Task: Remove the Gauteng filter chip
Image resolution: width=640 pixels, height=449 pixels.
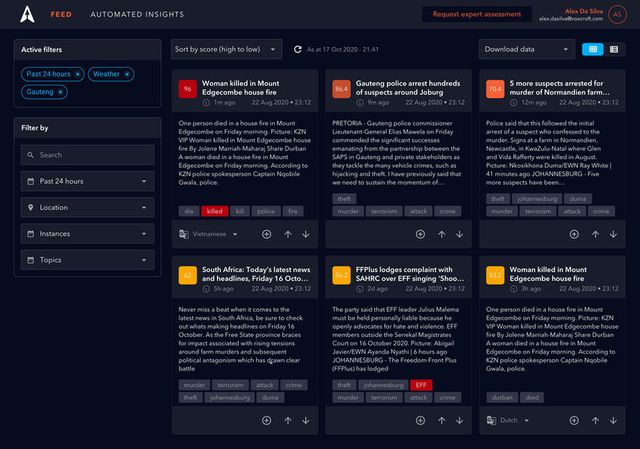Action: (x=60, y=92)
